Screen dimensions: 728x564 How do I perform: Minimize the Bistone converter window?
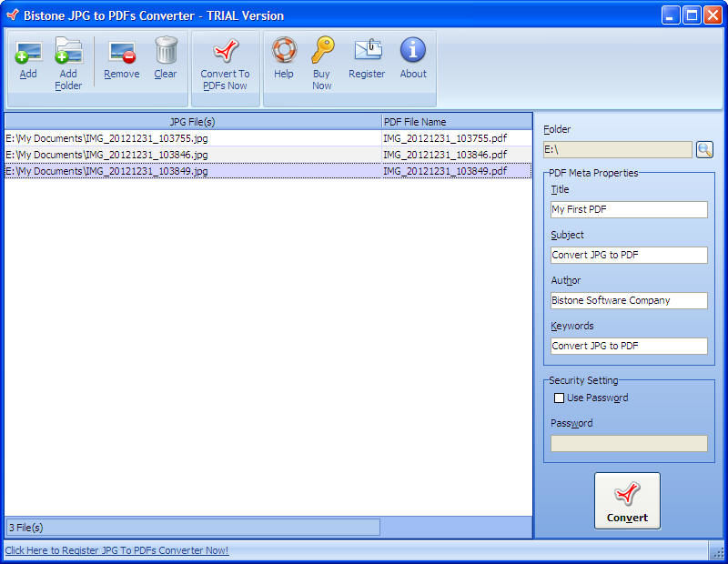tap(670, 15)
